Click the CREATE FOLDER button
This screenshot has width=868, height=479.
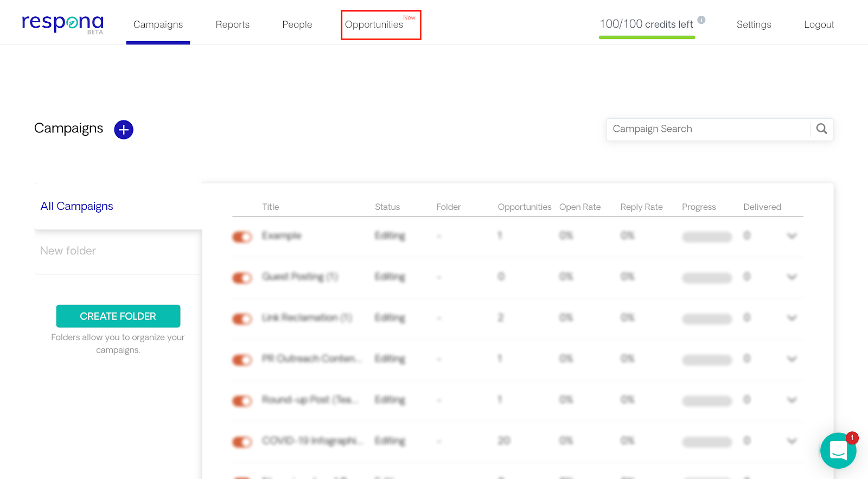coord(118,316)
